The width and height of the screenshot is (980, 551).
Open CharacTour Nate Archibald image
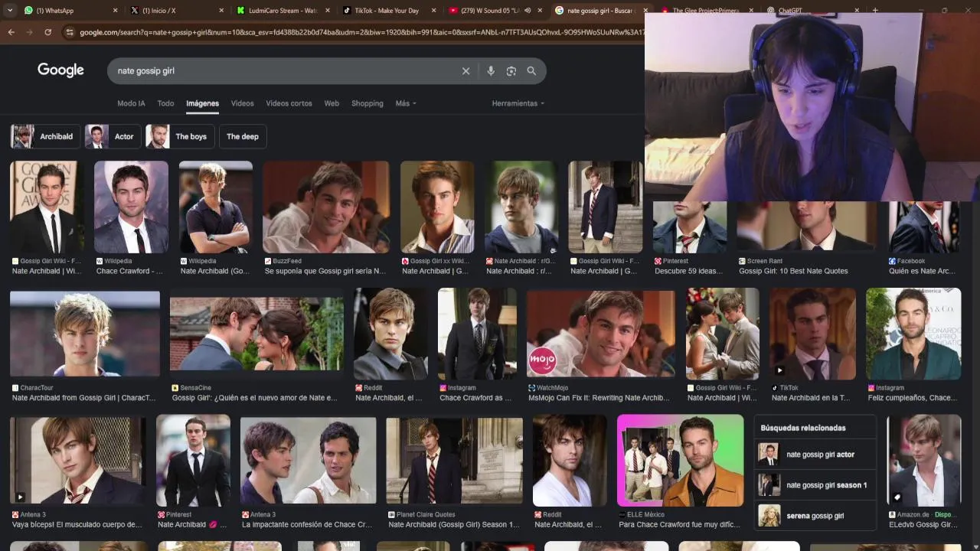85,334
